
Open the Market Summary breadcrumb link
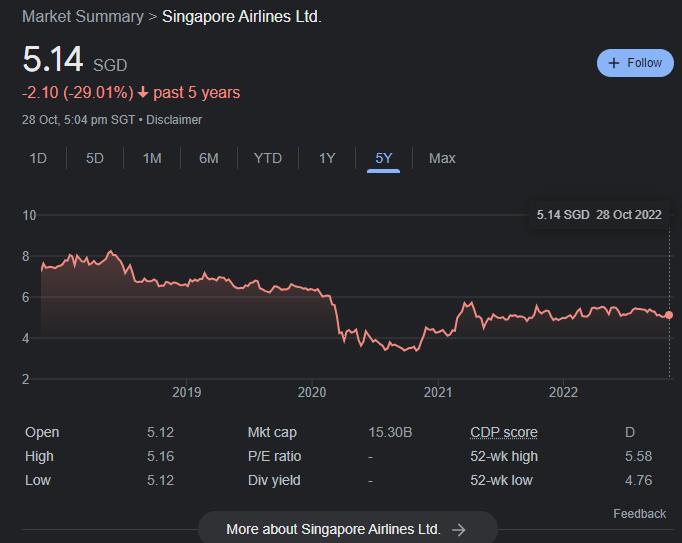(83, 17)
